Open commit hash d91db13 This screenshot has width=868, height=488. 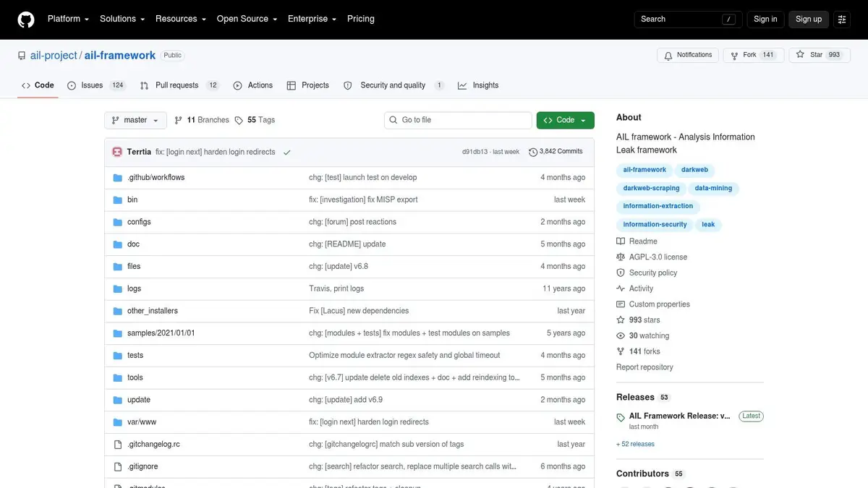pyautogui.click(x=474, y=153)
